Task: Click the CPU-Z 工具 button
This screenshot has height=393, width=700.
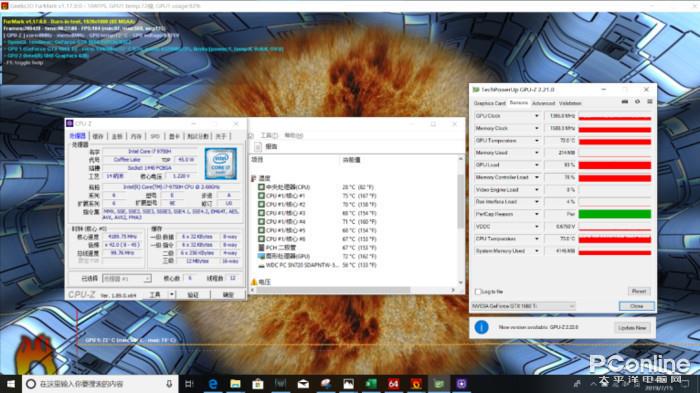Action: click(x=155, y=295)
